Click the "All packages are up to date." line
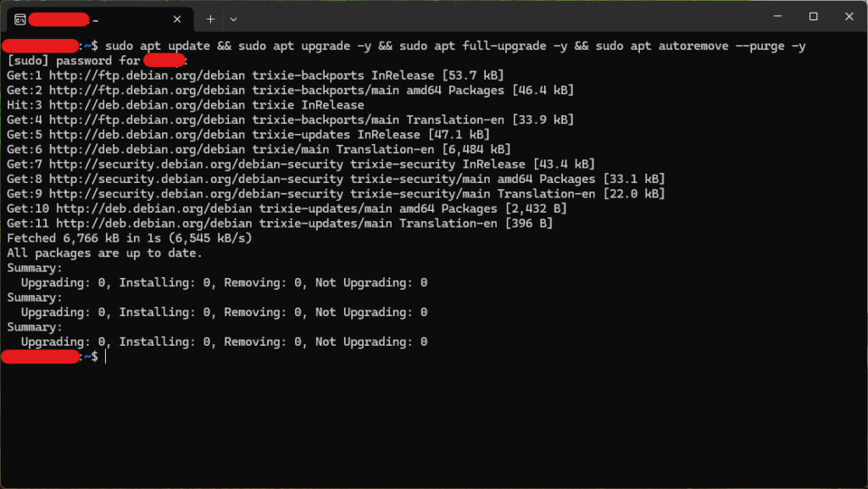868x489 pixels. [104, 253]
